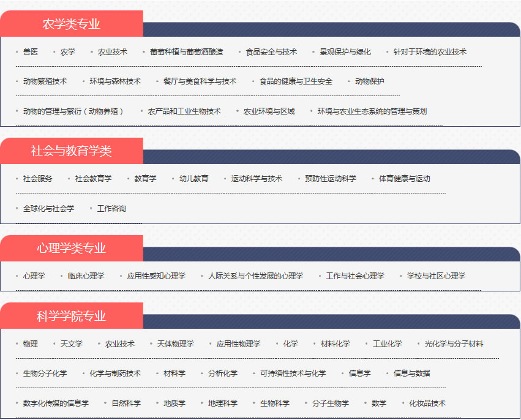Click the 材料科学 major
The height and width of the screenshot is (420, 521).
tap(174, 373)
